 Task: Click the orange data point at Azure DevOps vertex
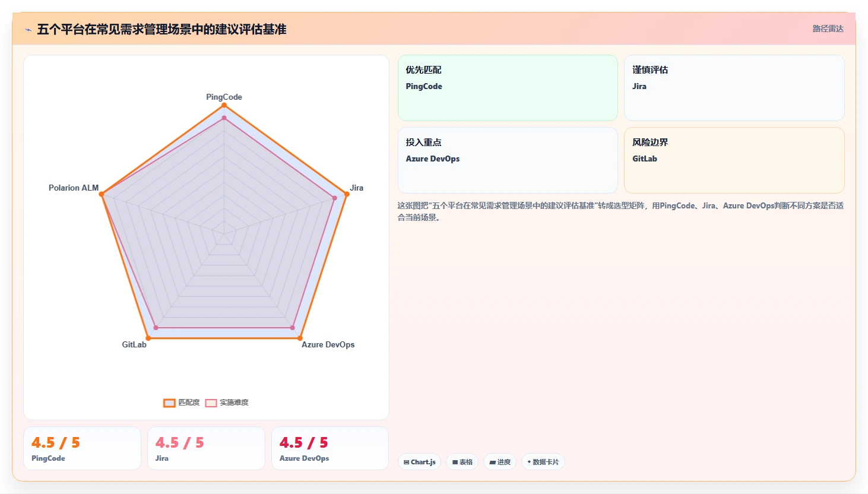click(300, 338)
